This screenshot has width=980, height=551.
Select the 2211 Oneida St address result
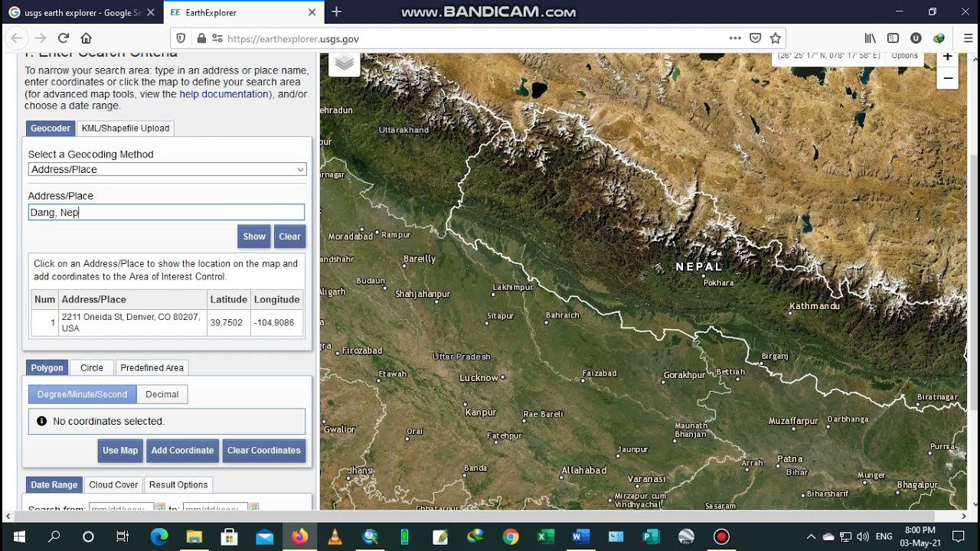pyautogui.click(x=131, y=323)
